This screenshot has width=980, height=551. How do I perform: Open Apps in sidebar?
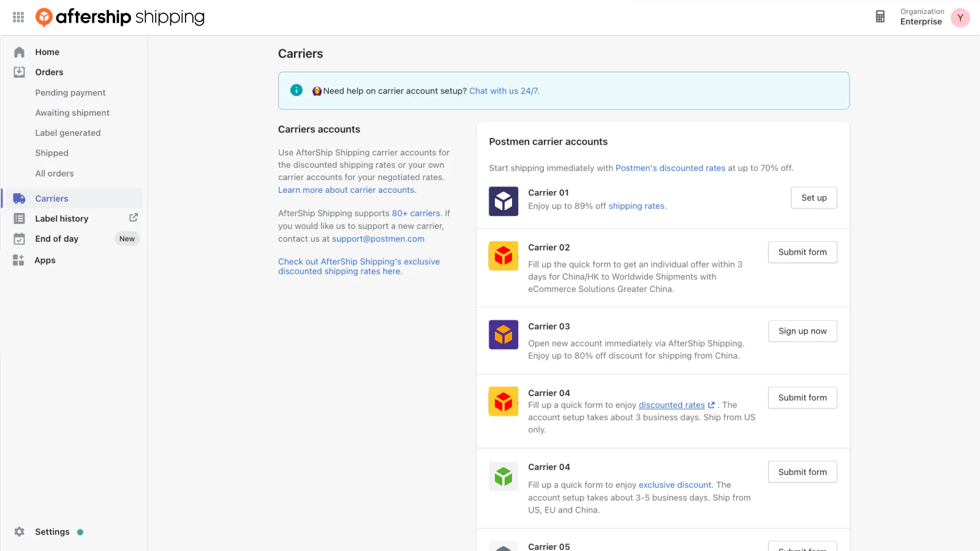pos(45,260)
